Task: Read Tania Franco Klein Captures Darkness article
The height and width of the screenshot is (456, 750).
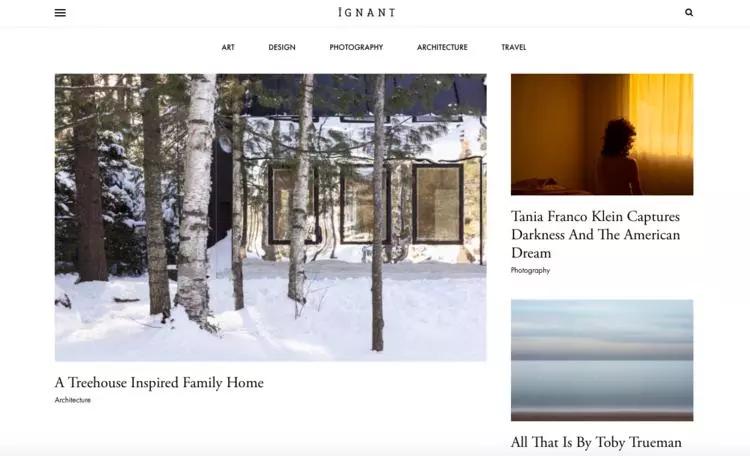Action: tap(596, 234)
